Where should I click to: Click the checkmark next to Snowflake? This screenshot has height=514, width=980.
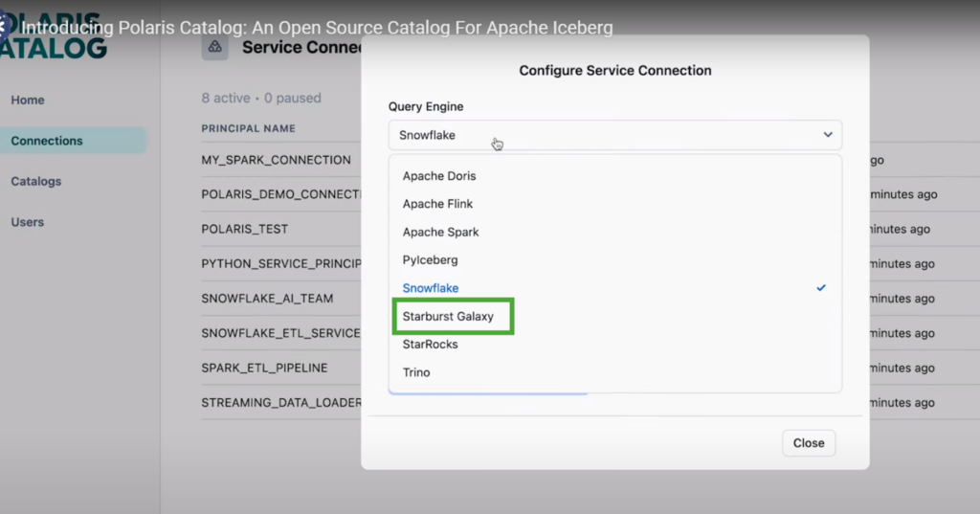pyautogui.click(x=821, y=288)
